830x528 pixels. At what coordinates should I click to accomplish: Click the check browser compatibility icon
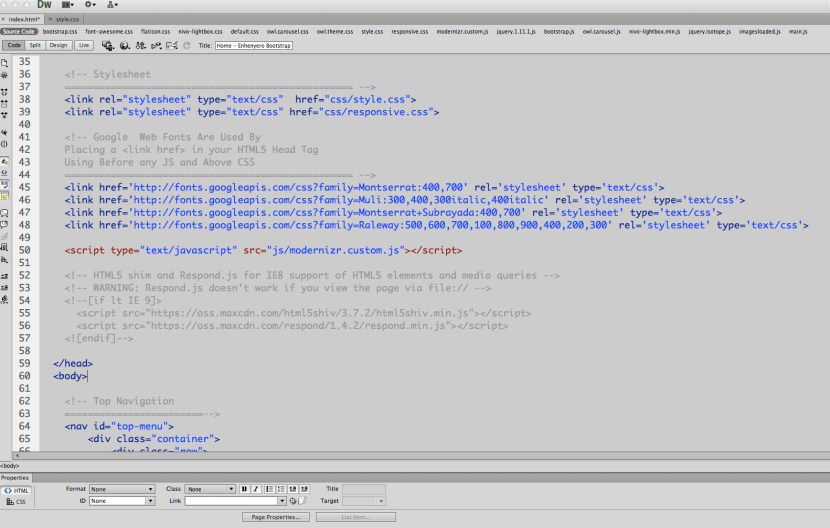click(x=172, y=46)
